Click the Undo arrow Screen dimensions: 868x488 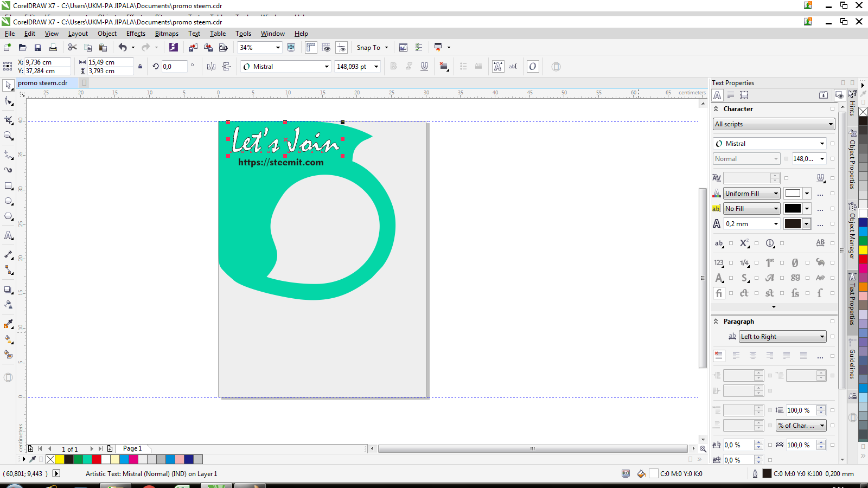pos(123,48)
